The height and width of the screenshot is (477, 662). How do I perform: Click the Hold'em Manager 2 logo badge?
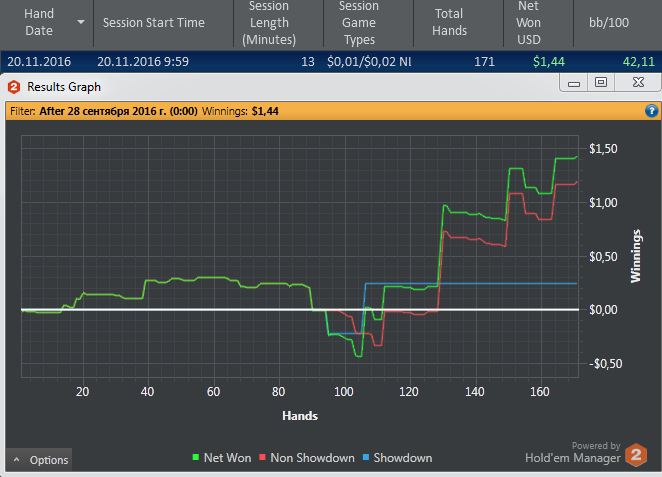pos(636,455)
